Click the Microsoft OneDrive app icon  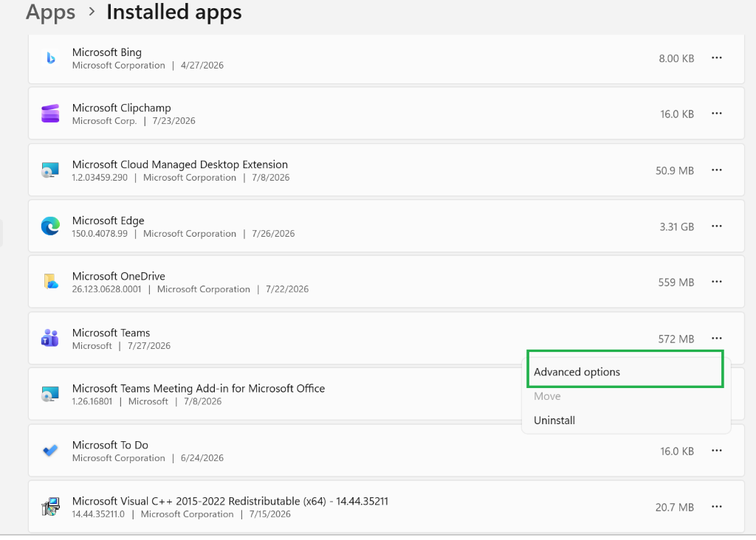tap(51, 282)
